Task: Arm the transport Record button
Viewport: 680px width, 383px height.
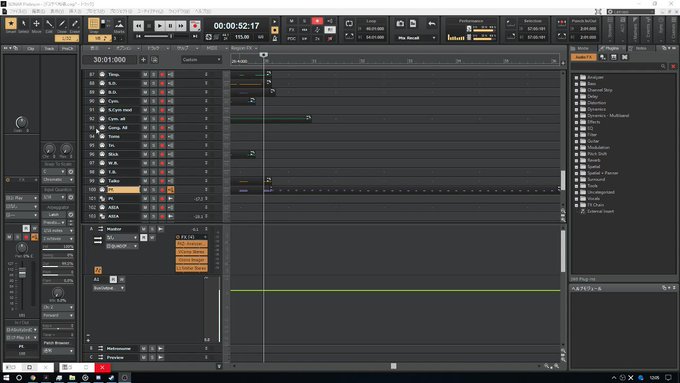Action: 195,26
